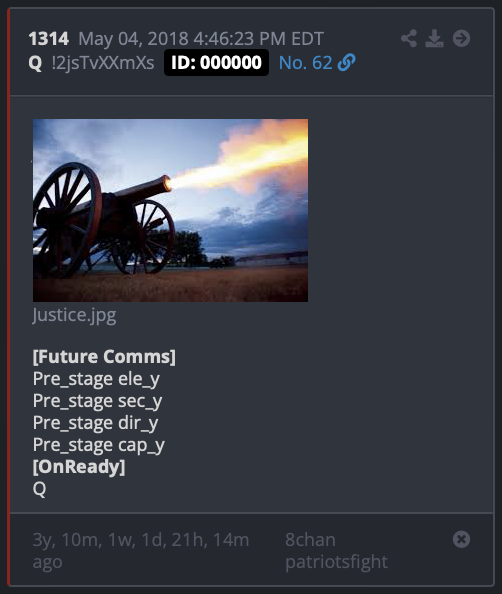502x594 pixels.
Task: Click the Justice.jpg filename
Action: (75, 315)
